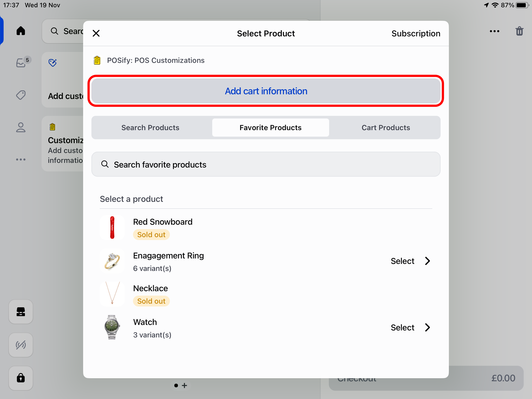Focus the Search favorite products field
The height and width of the screenshot is (399, 532).
pos(266,164)
